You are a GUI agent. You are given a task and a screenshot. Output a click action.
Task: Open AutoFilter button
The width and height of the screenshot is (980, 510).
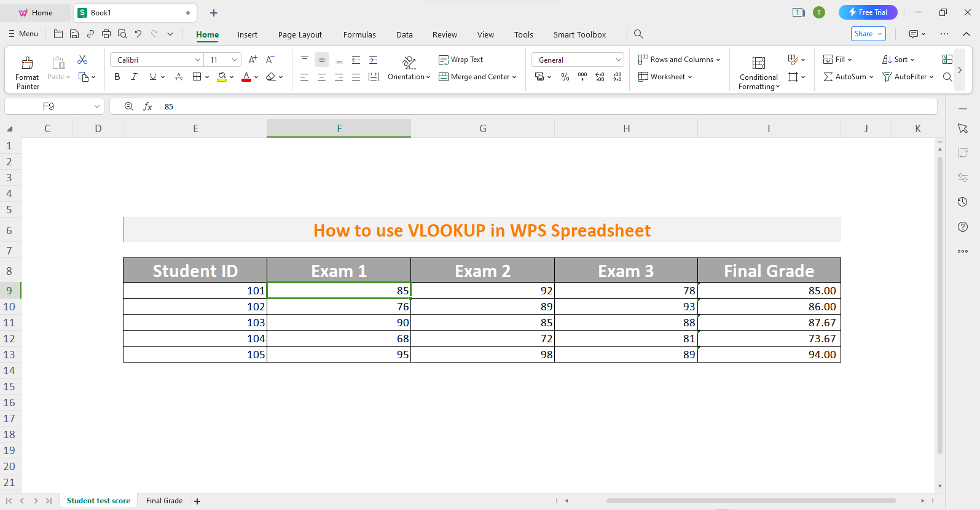coord(907,77)
